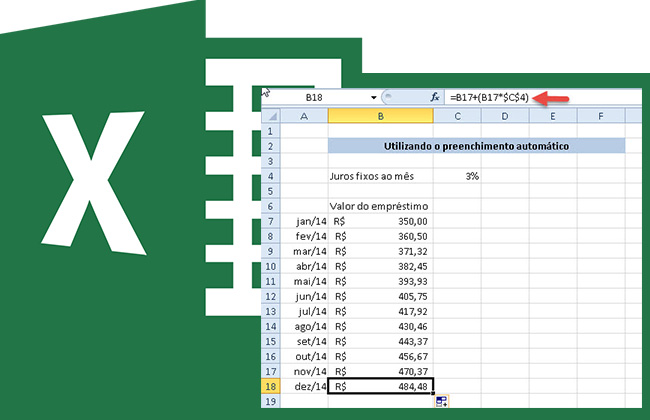Click date cell jan/14
The image size is (650, 420).
pos(304,221)
